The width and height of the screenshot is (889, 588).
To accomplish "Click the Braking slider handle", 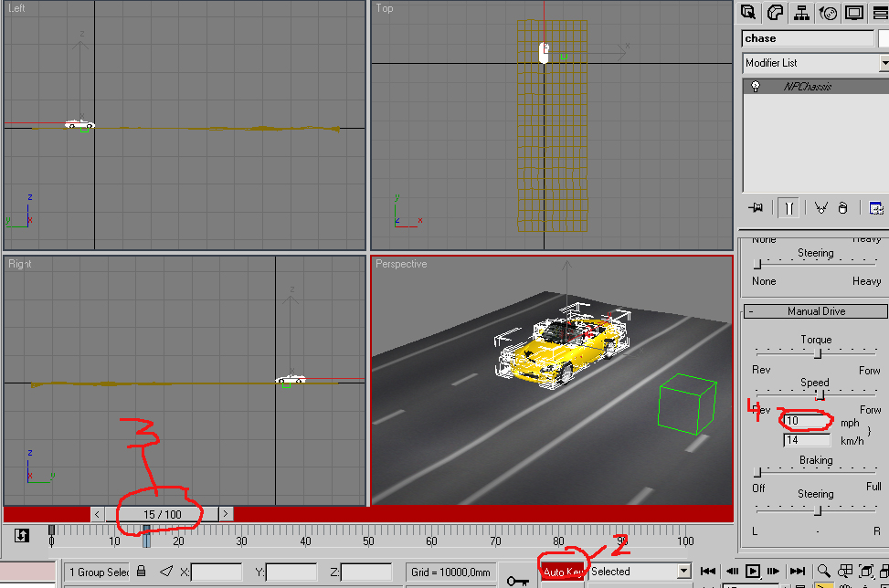I will tap(757, 472).
